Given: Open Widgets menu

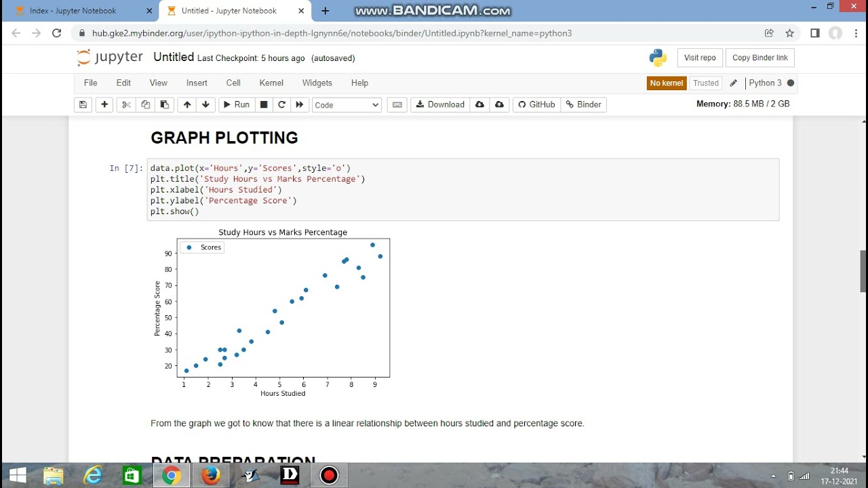Looking at the screenshot, I should 317,83.
